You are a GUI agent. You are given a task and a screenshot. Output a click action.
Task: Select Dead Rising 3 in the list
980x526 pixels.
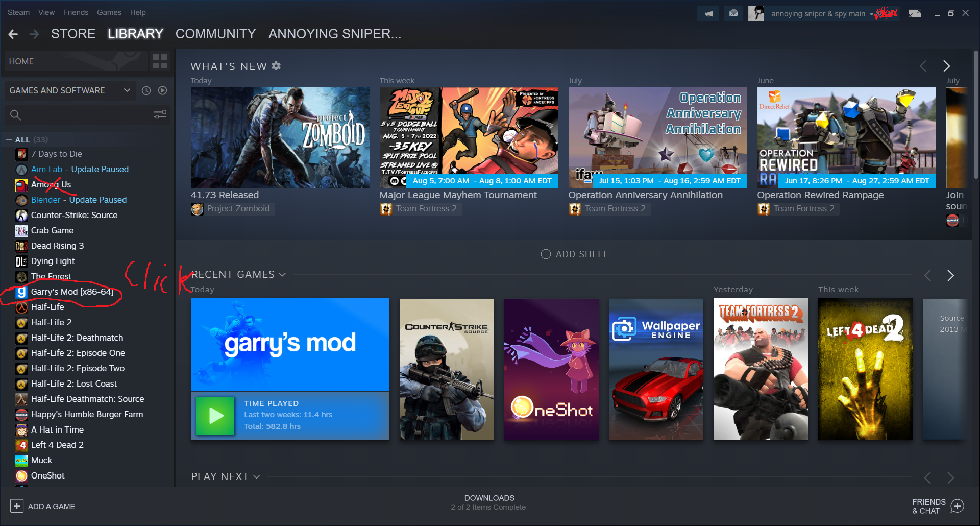point(57,246)
